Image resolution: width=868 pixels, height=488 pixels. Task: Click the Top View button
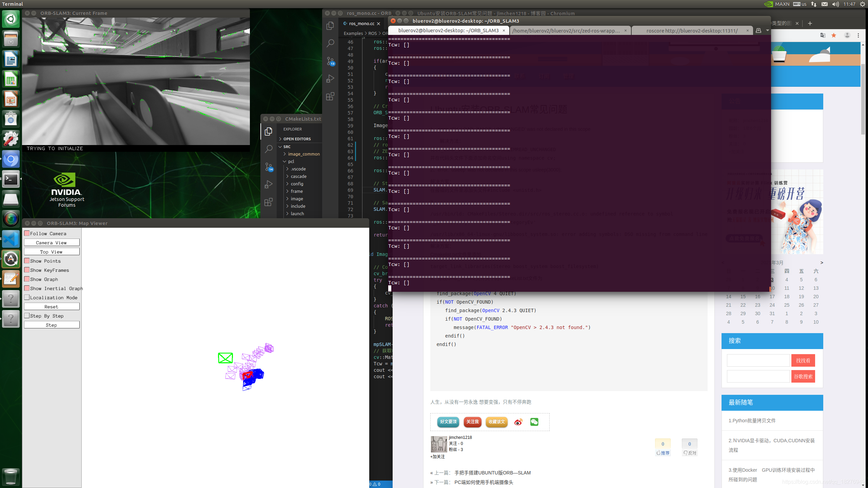(x=52, y=252)
